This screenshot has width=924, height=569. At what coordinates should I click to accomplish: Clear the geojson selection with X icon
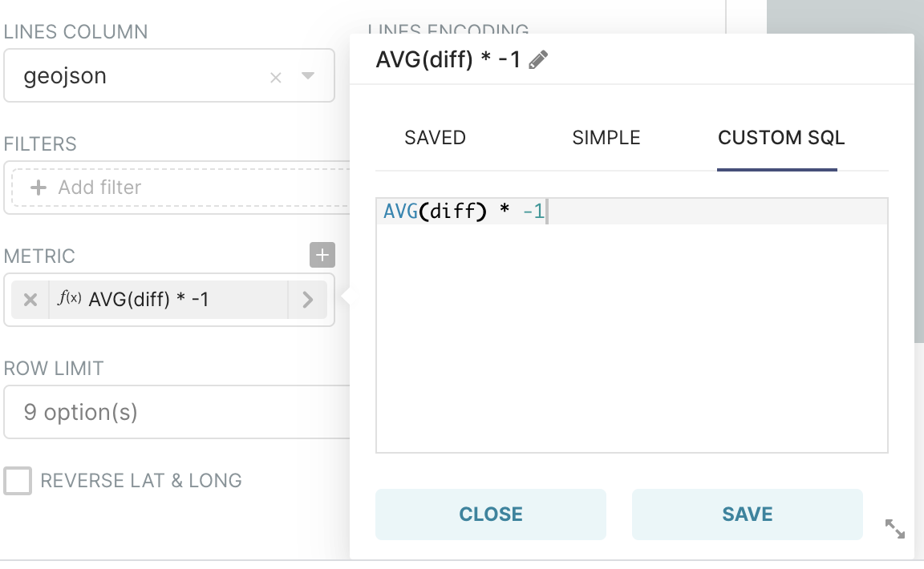[276, 78]
